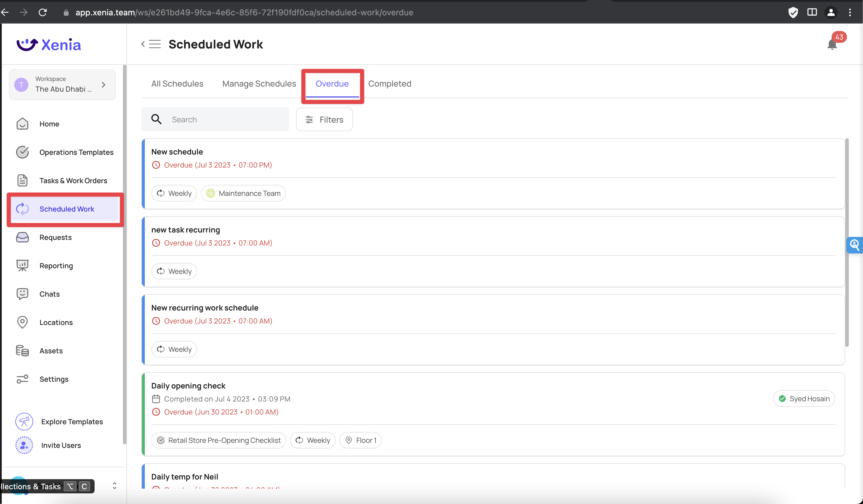Image resolution: width=863 pixels, height=504 pixels.
Task: Click Explore Templates telescope icon
Action: pyautogui.click(x=24, y=422)
